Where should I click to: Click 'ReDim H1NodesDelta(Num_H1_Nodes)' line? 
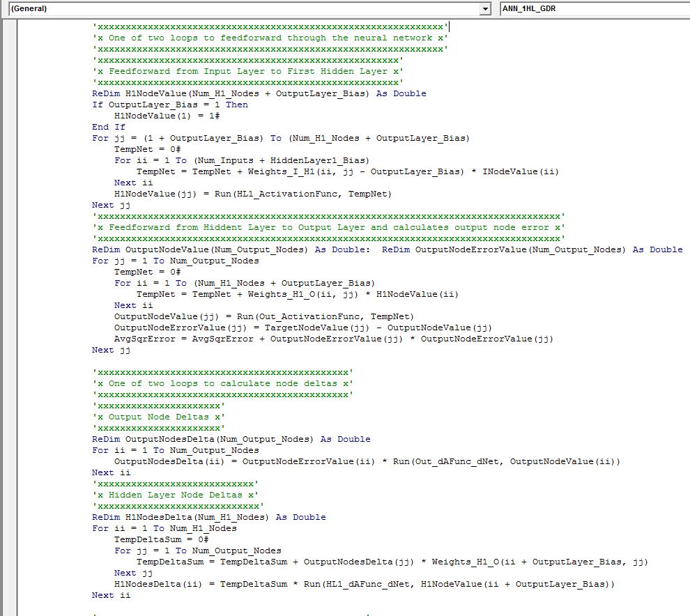208,517
